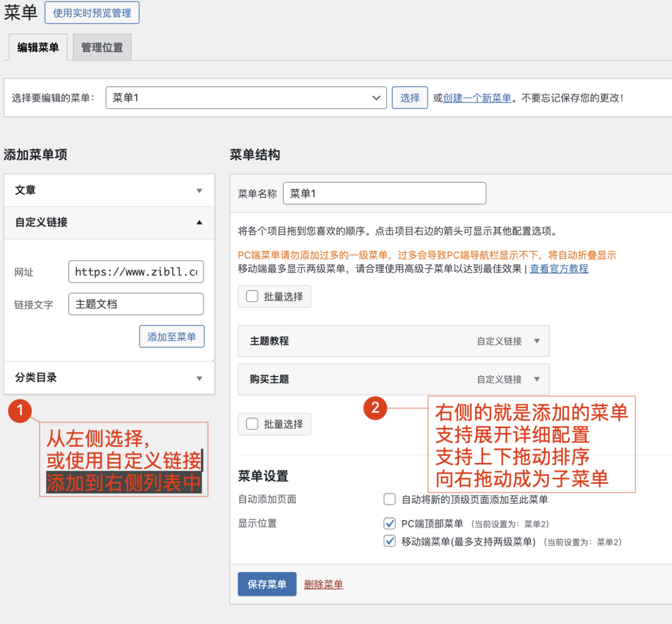The height and width of the screenshot is (624, 672).
Task: Click the red number 1 annotation badge
Action: [20, 411]
